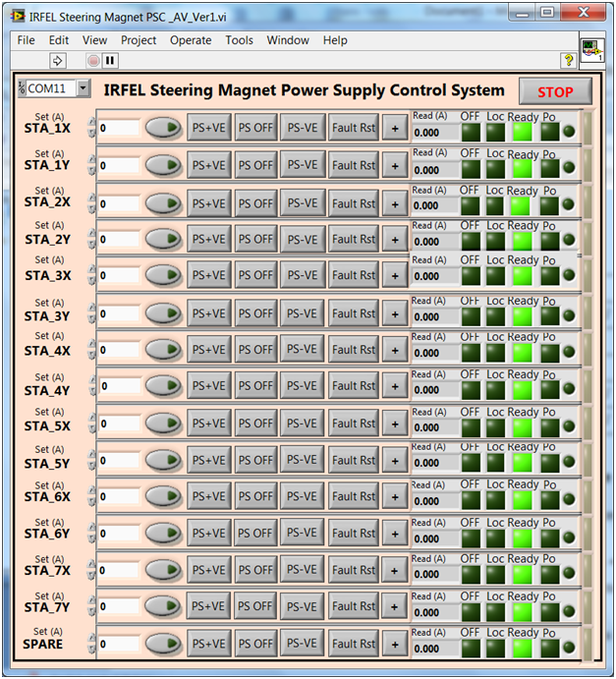
Task: Click the Loc indicator in the STA_6X row
Action: click(x=495, y=500)
